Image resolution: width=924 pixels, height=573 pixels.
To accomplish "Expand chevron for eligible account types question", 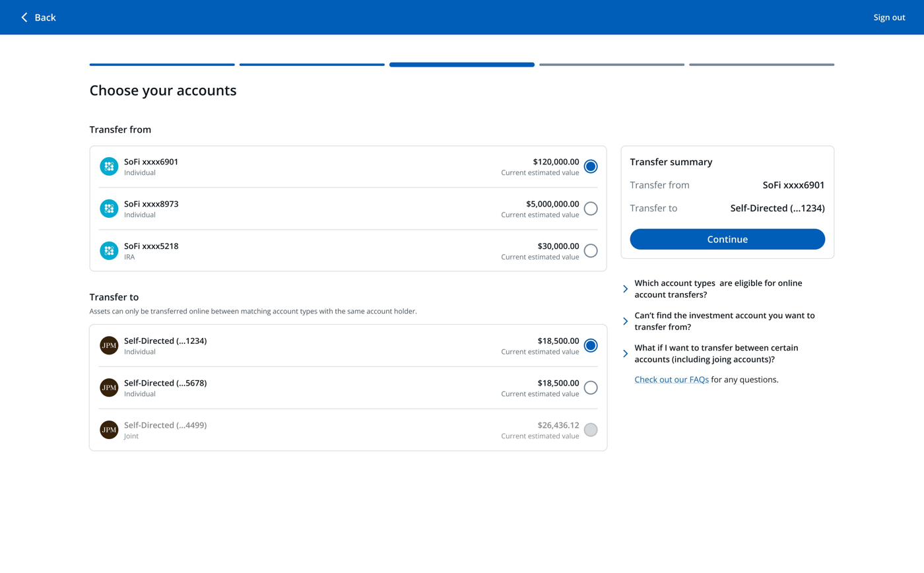I will pos(626,289).
